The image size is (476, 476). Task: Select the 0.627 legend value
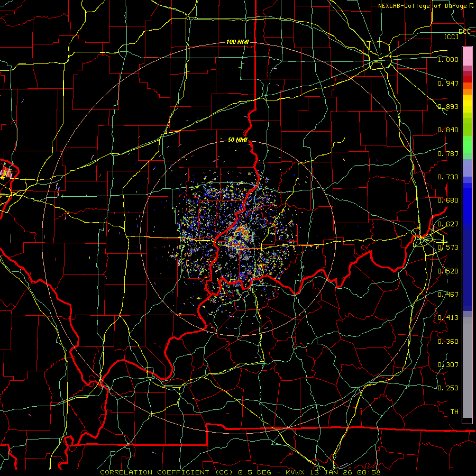[448, 224]
